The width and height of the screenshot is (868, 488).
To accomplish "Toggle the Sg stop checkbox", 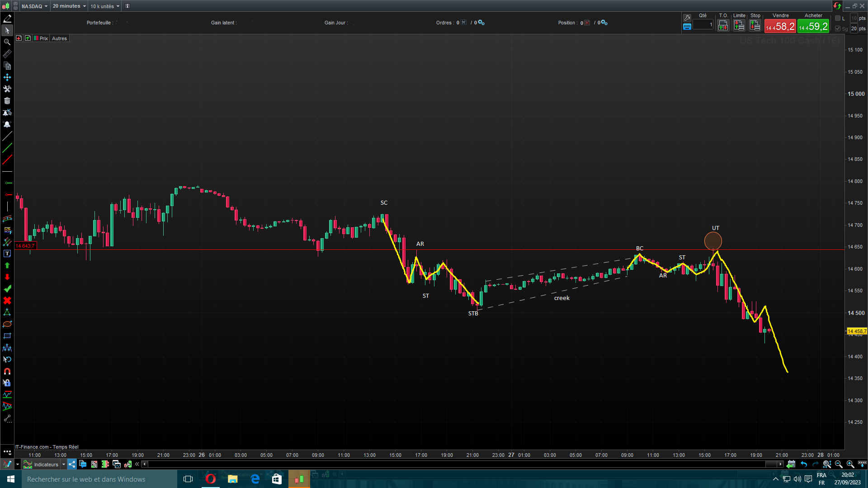I will [838, 28].
